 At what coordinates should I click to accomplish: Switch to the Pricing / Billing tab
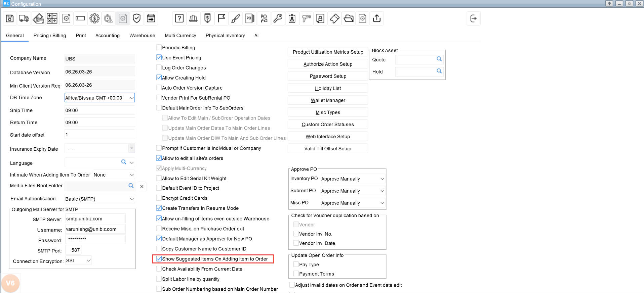(50, 36)
